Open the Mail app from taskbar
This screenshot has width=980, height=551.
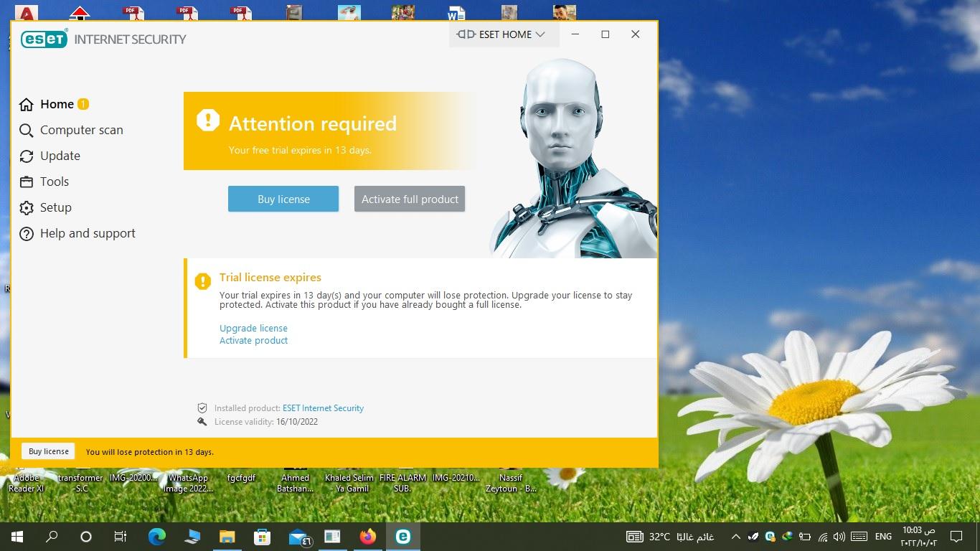[298, 537]
